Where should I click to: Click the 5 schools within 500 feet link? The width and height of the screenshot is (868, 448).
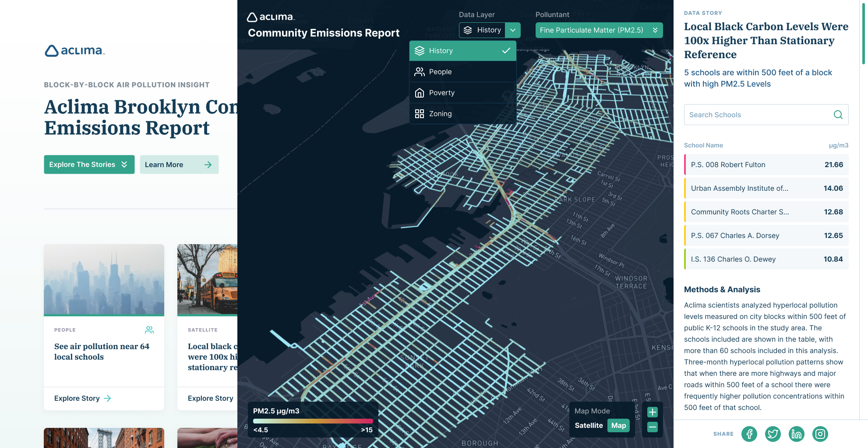pyautogui.click(x=758, y=78)
